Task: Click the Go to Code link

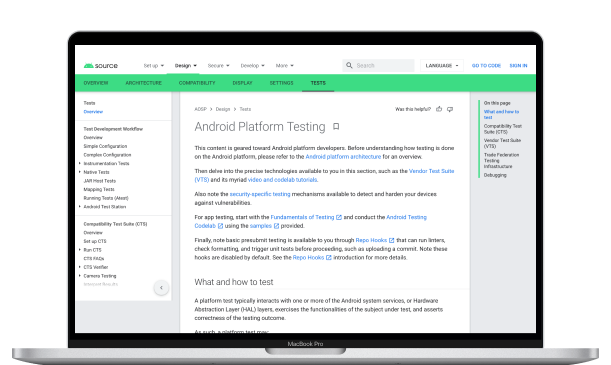Action: point(486,65)
